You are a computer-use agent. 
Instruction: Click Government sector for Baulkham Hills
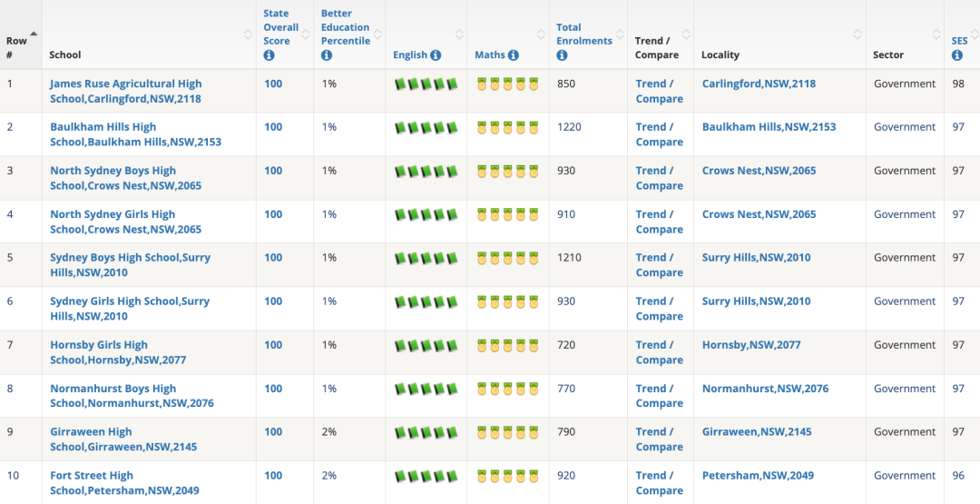click(905, 127)
